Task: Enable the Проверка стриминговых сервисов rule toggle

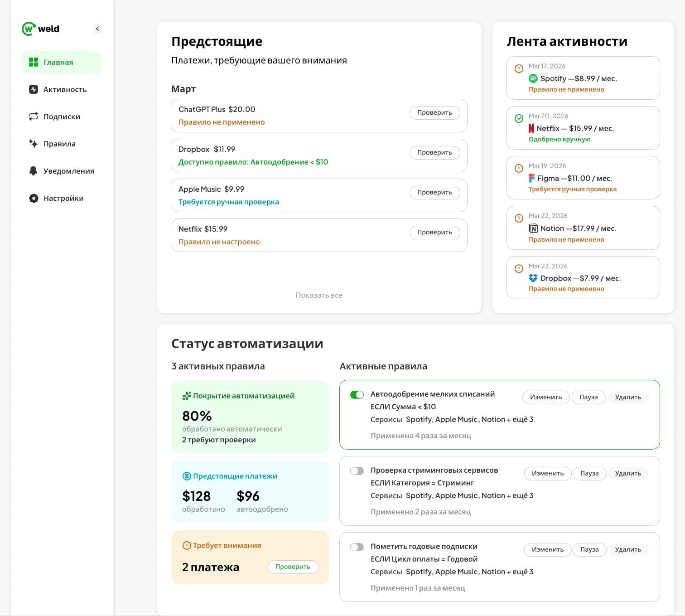Action: (x=357, y=471)
